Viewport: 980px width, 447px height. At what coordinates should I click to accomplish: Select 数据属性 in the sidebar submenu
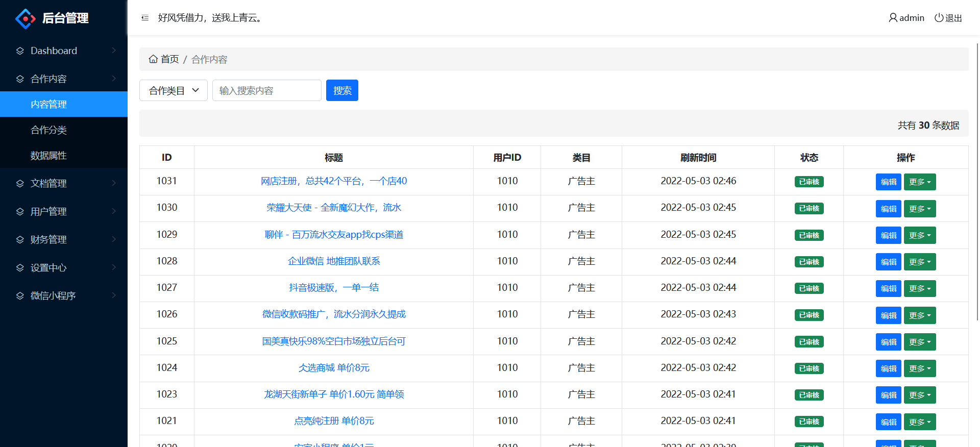(49, 156)
